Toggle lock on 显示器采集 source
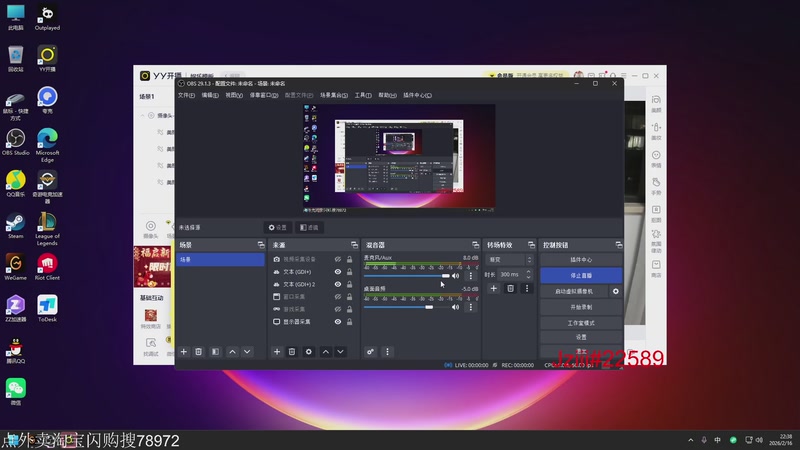The height and width of the screenshot is (450, 800). (x=350, y=322)
